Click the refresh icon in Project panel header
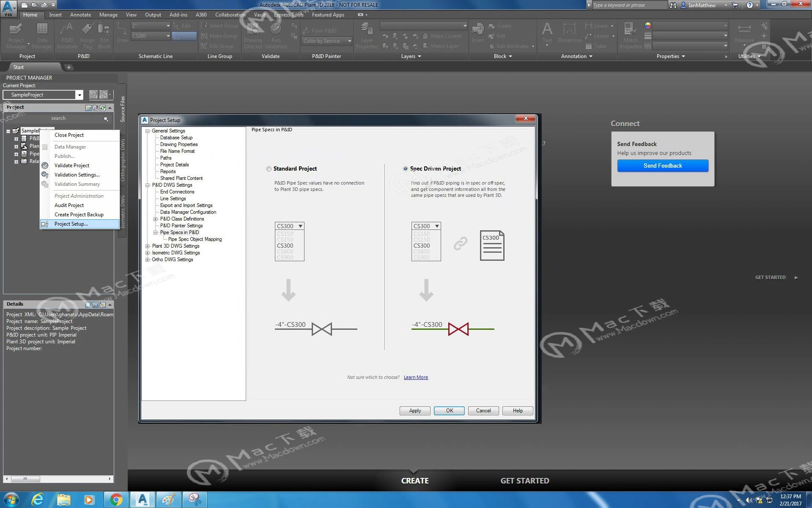Image resolution: width=812 pixels, height=508 pixels. 103,108
